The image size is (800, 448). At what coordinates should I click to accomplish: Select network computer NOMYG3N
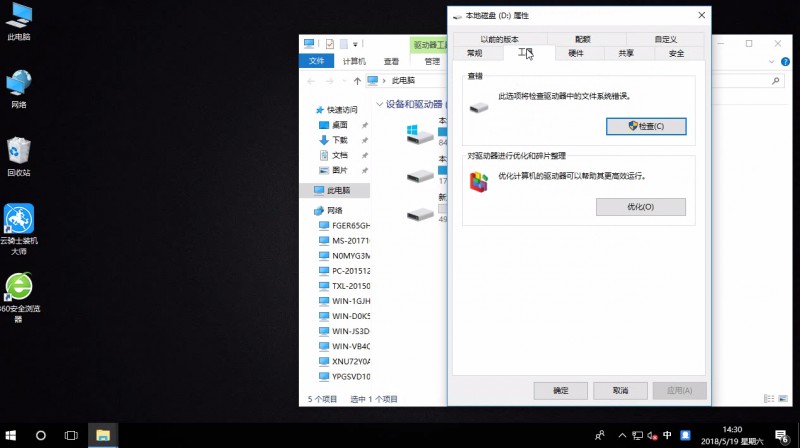point(344,256)
